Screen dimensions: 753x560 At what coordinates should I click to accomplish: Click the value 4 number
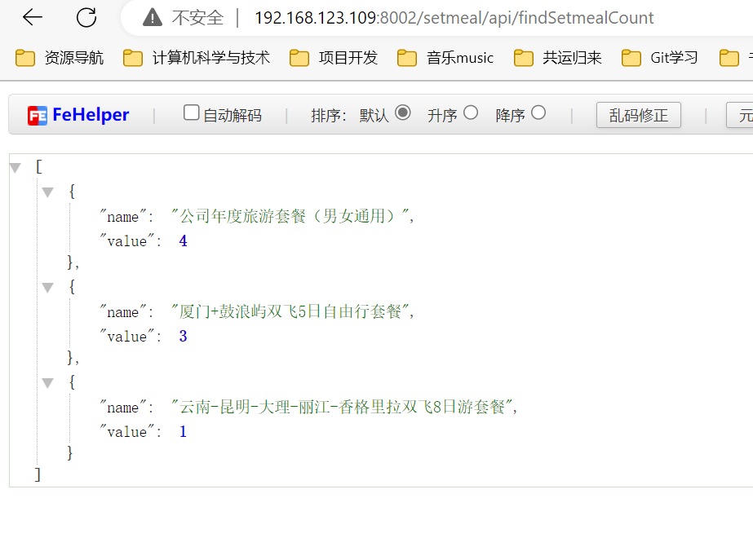(183, 241)
